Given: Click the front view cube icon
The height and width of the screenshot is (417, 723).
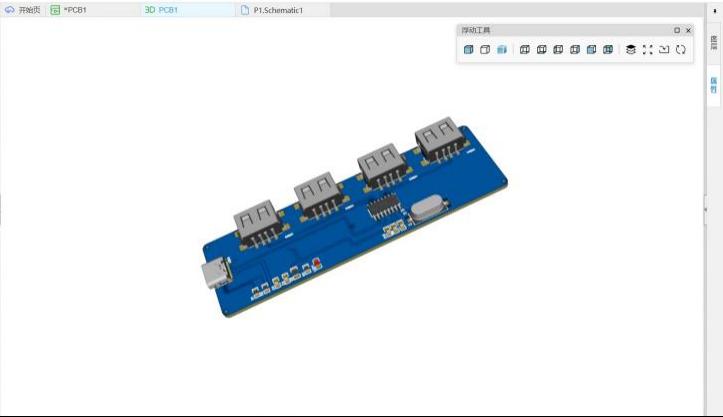Looking at the screenshot, I should pos(525,50).
